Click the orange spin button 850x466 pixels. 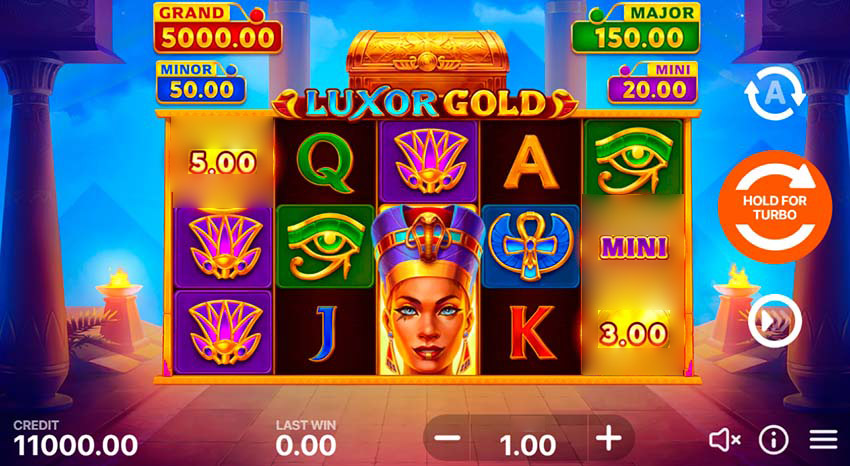[x=775, y=207]
